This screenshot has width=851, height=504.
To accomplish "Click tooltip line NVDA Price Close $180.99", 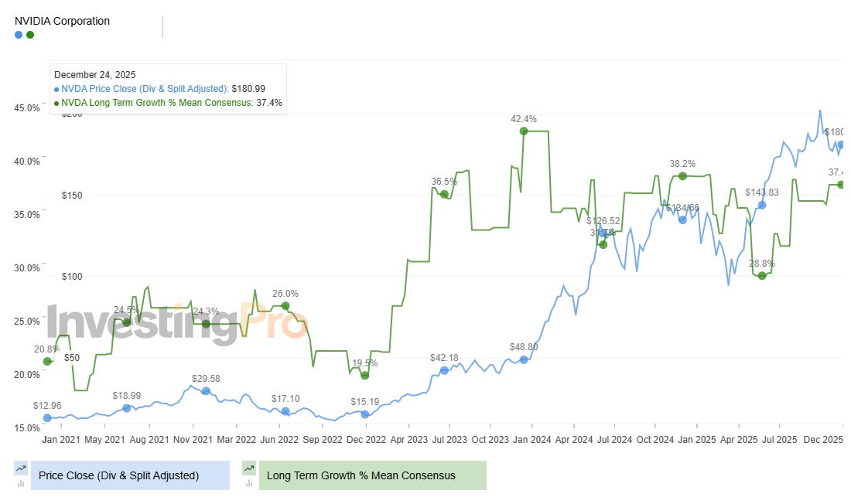I will pyautogui.click(x=159, y=88).
